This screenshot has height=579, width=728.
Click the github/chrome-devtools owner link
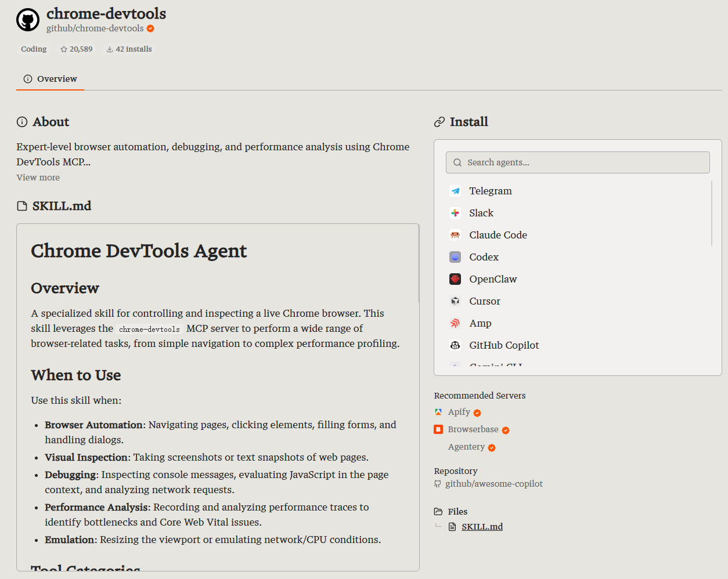coord(95,28)
